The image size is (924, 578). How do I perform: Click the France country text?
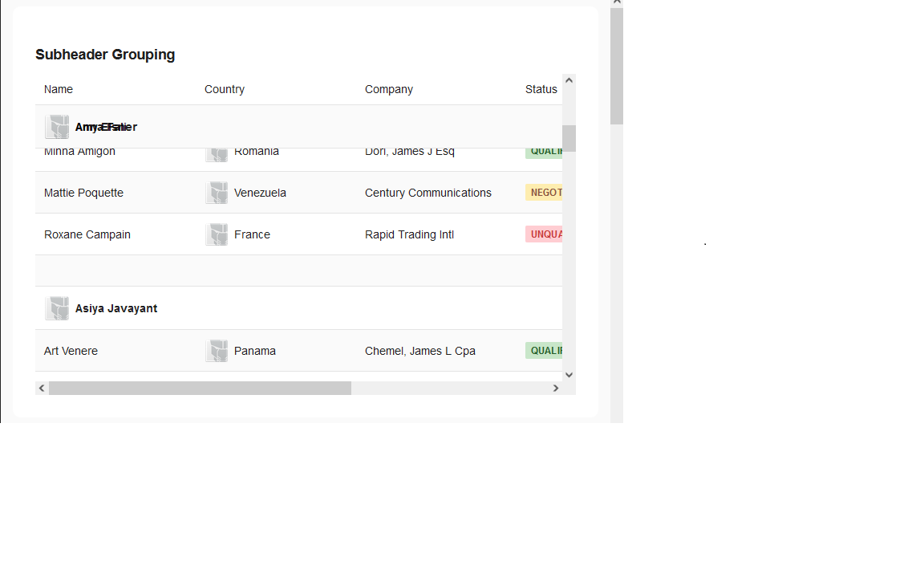(252, 234)
